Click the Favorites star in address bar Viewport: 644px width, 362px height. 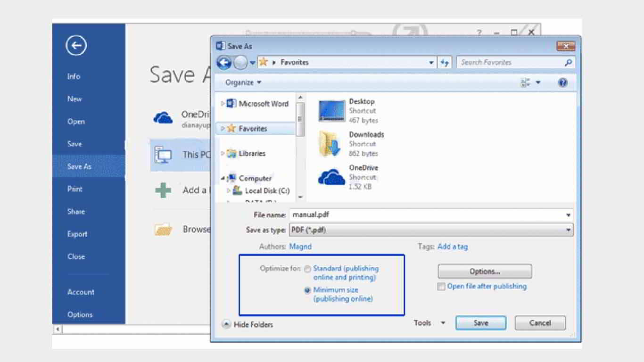263,62
